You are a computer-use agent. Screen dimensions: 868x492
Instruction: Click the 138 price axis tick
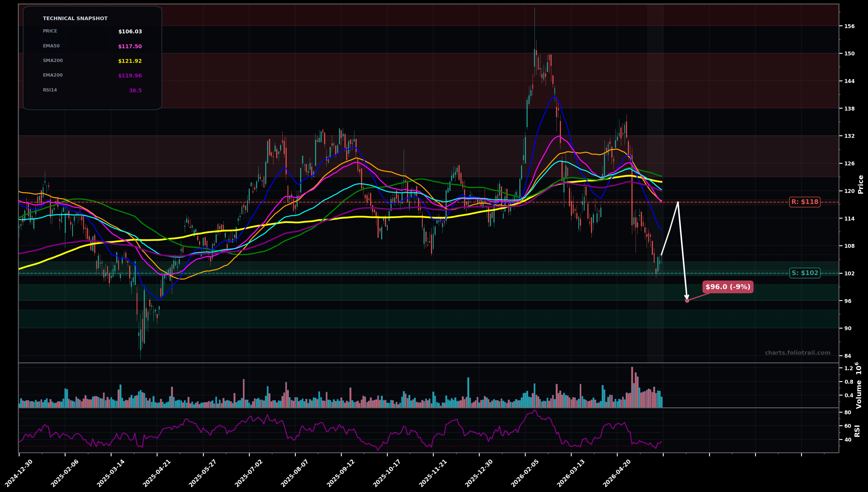[850, 109]
